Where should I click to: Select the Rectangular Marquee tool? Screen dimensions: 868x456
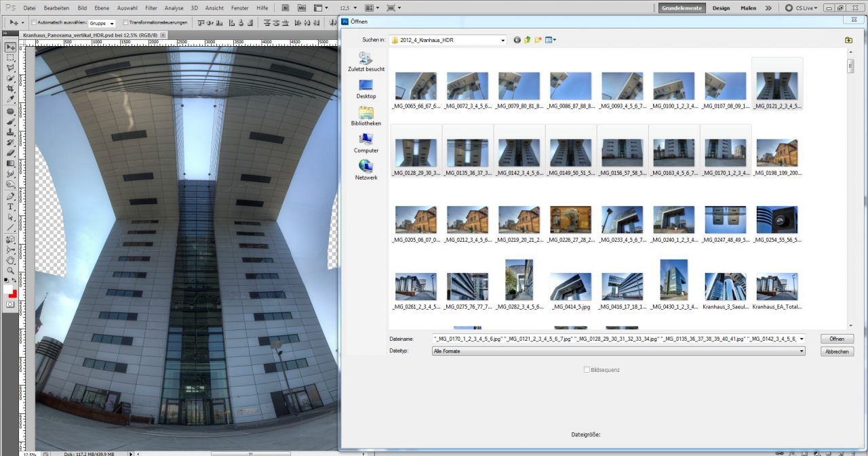[x=11, y=58]
